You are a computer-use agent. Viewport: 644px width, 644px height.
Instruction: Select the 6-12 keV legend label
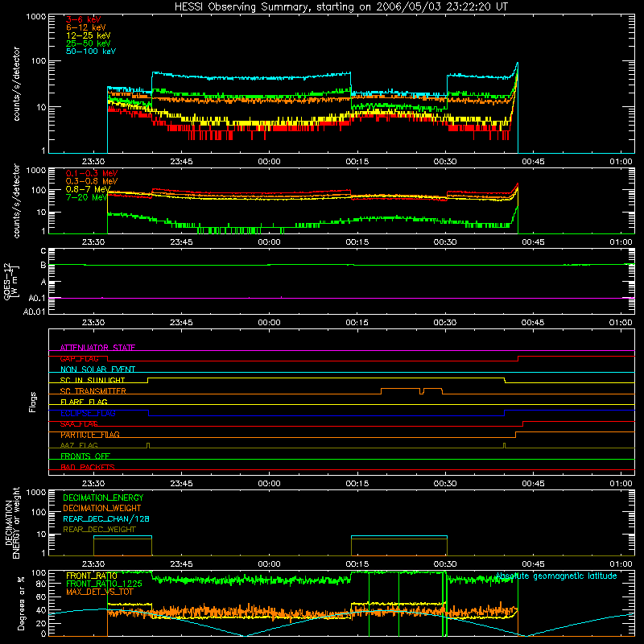tap(86, 27)
